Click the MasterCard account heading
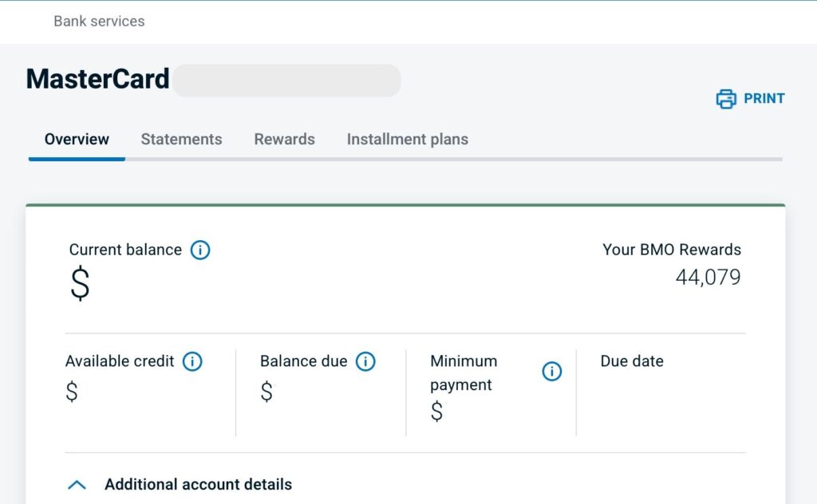 97,79
